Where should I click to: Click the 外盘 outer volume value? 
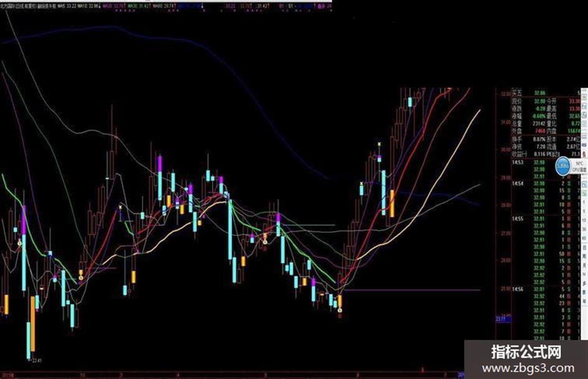click(539, 131)
